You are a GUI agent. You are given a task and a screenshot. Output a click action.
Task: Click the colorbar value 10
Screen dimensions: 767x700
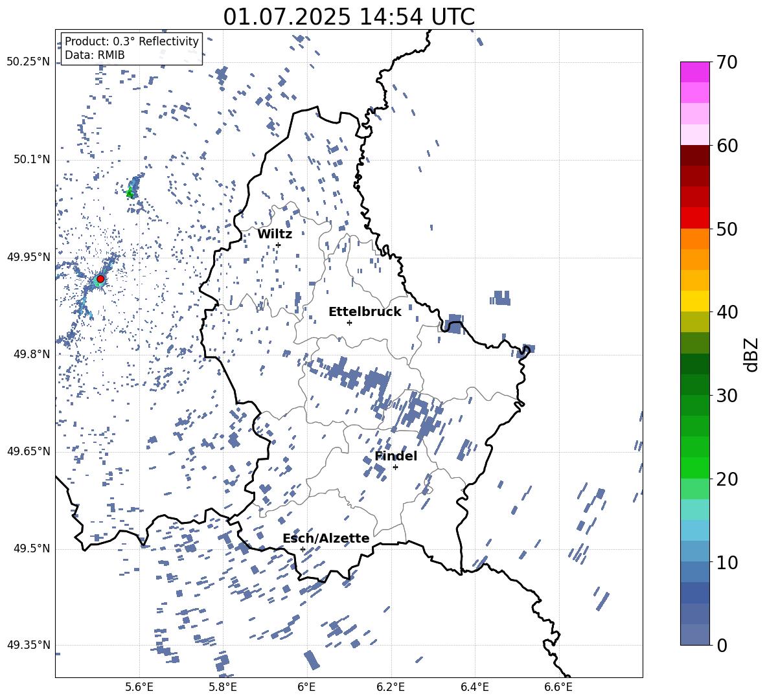727,562
